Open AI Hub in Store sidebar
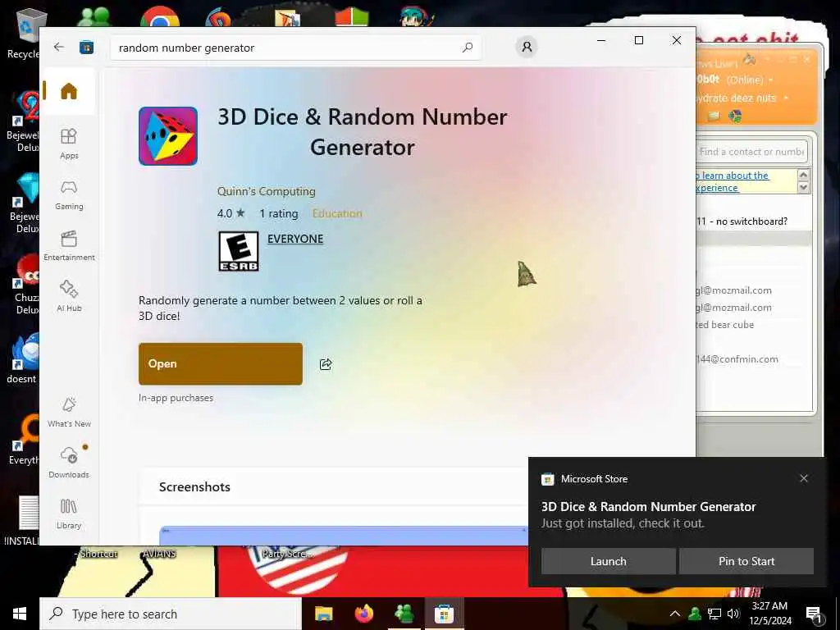The width and height of the screenshot is (840, 630). point(69,296)
